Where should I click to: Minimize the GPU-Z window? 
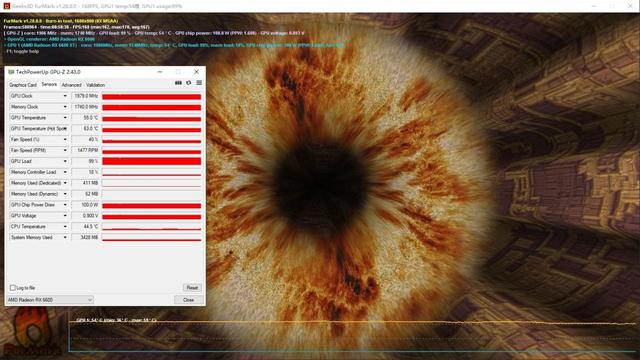[160, 71]
